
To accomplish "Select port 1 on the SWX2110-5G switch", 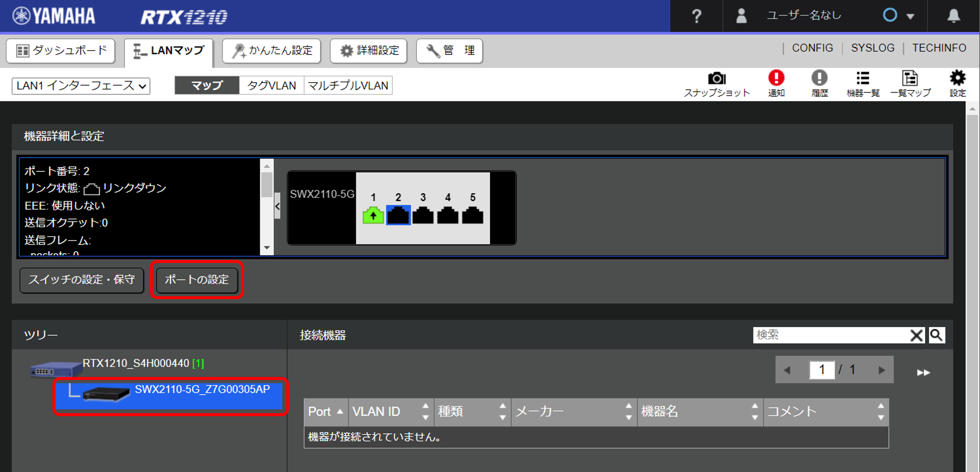I will click(x=373, y=215).
